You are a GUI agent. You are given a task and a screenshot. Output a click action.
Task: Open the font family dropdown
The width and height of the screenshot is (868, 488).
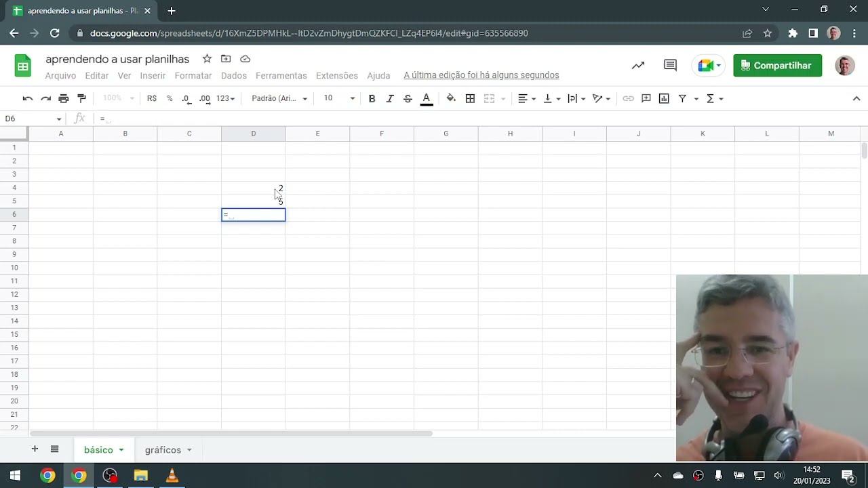click(279, 98)
